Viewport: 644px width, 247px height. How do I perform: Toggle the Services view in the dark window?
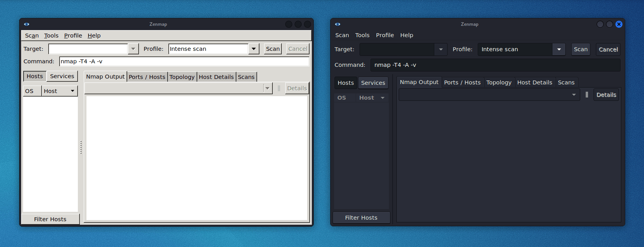pyautogui.click(x=373, y=83)
